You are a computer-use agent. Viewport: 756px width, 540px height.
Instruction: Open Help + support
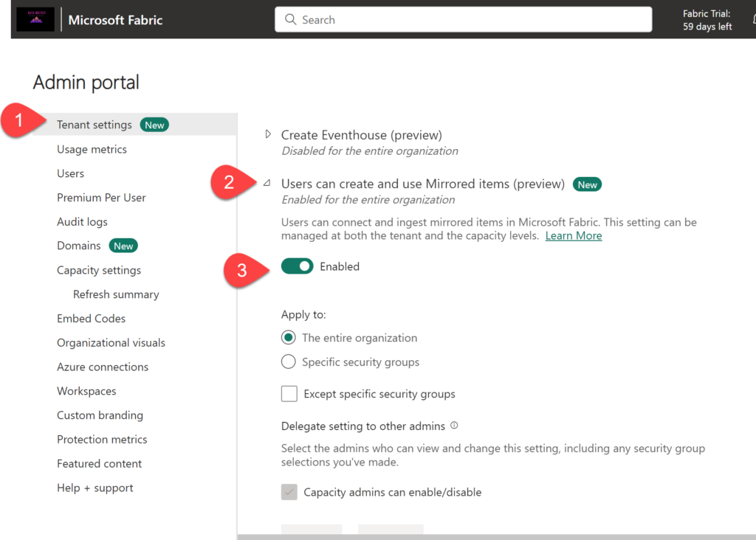(95, 488)
